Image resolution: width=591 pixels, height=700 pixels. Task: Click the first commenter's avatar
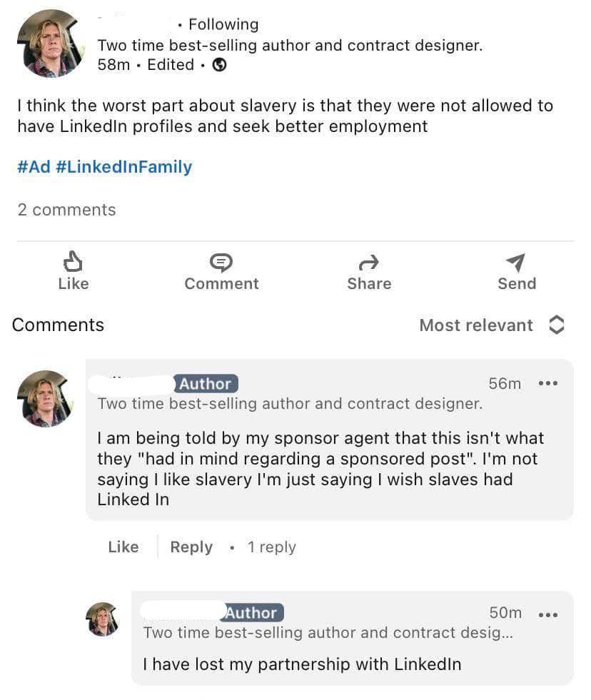coord(46,398)
